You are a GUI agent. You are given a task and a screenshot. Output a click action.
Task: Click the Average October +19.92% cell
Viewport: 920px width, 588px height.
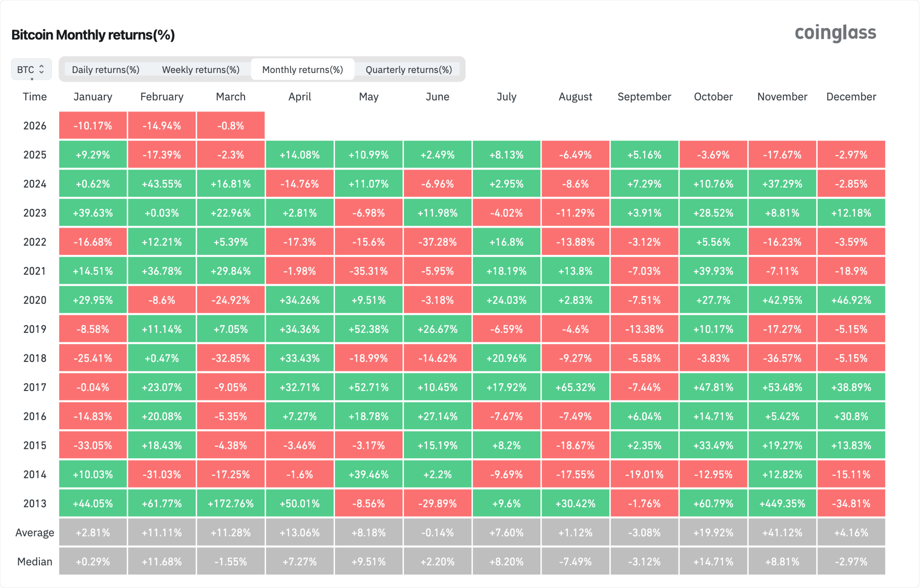[713, 532]
